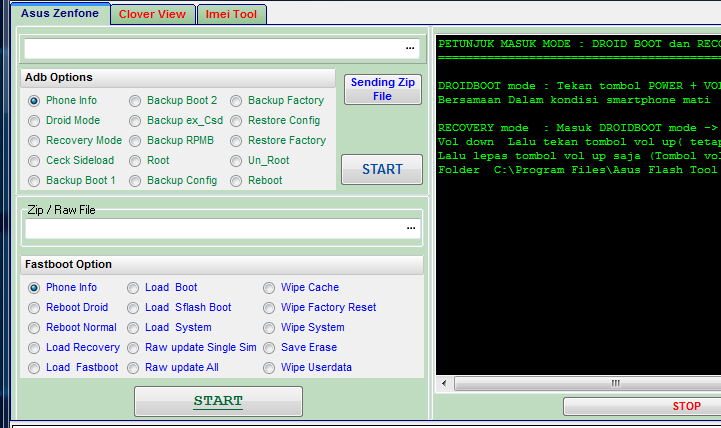Switch to the Asus Zenfone tab
721x428 pixels.
60,13
